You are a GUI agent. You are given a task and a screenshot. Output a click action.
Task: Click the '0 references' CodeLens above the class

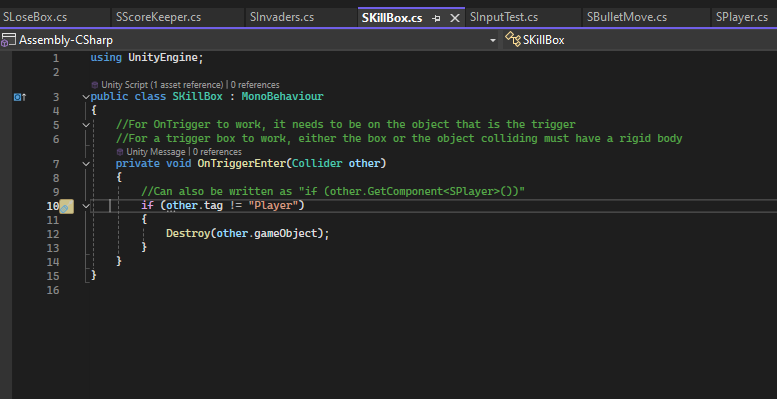click(x=255, y=85)
